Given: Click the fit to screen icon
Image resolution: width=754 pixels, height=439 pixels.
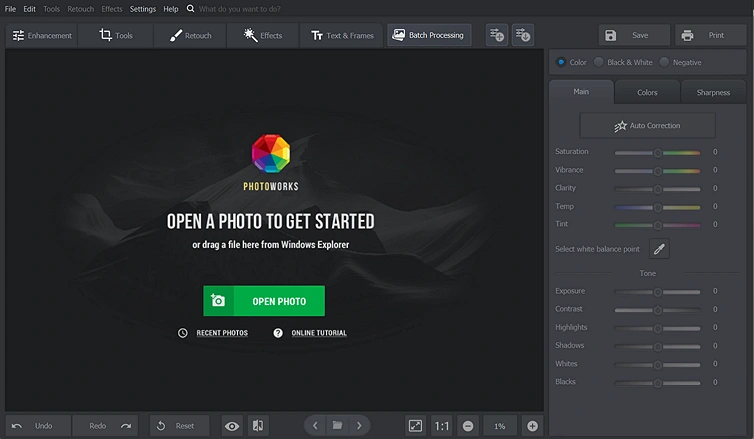Looking at the screenshot, I should pos(415,426).
